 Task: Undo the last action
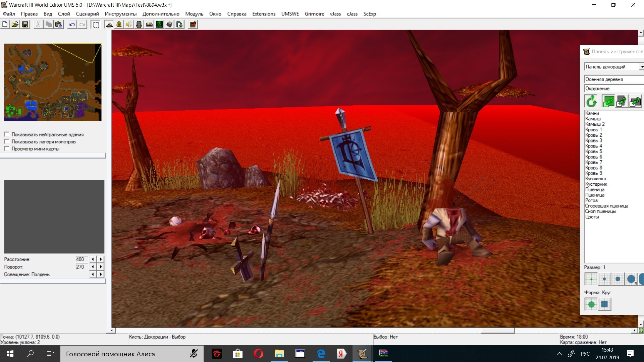tap(72, 24)
